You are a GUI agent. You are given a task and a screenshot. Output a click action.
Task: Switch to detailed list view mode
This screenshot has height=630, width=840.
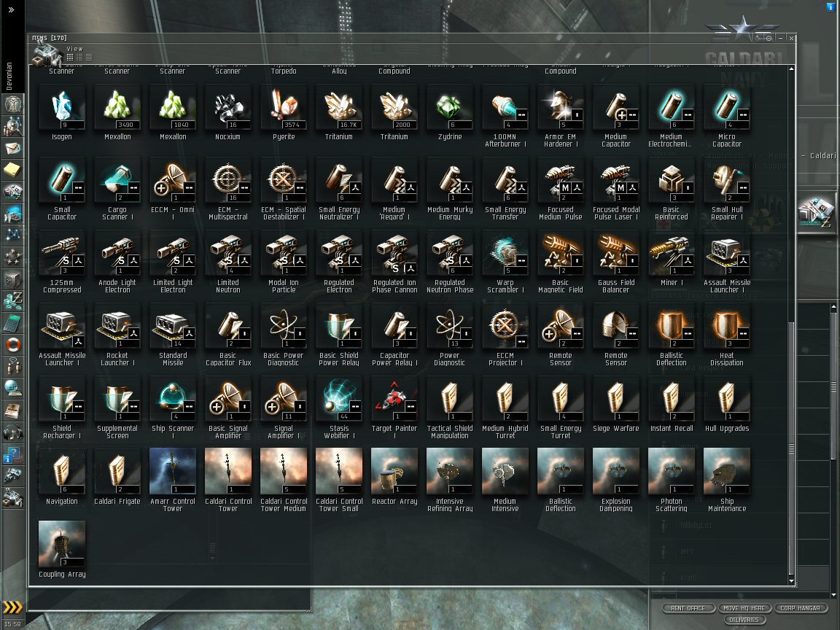tap(79, 58)
